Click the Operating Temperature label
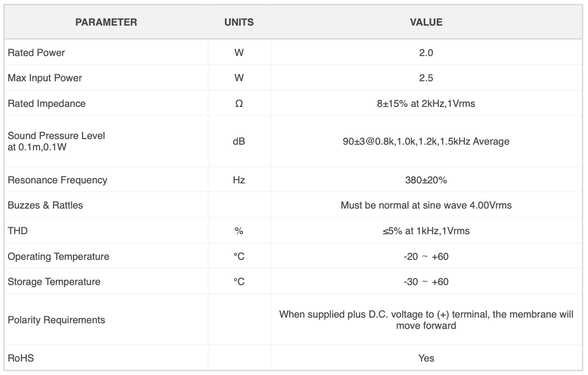The image size is (588, 375). (58, 256)
